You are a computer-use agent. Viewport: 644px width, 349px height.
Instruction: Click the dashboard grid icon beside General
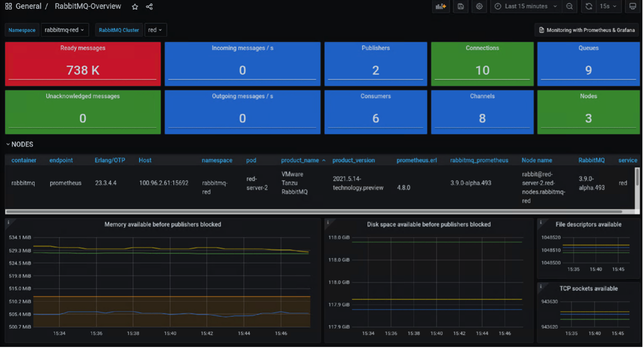[x=8, y=6]
